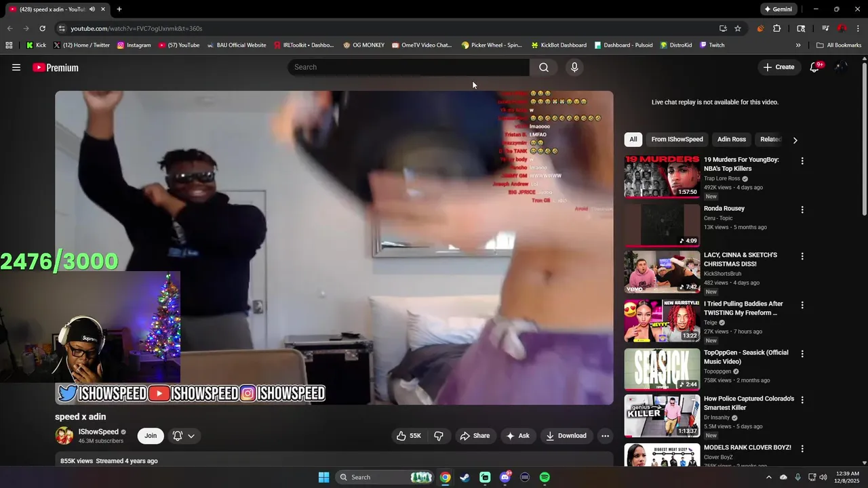868x488 pixels.
Task: Open the account avatar menu
Action: (x=842, y=67)
